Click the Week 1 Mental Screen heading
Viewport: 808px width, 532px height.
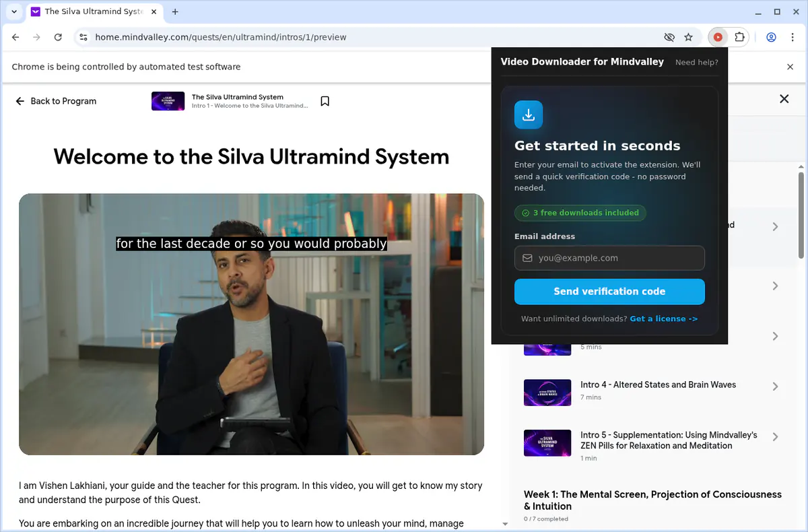click(x=652, y=500)
